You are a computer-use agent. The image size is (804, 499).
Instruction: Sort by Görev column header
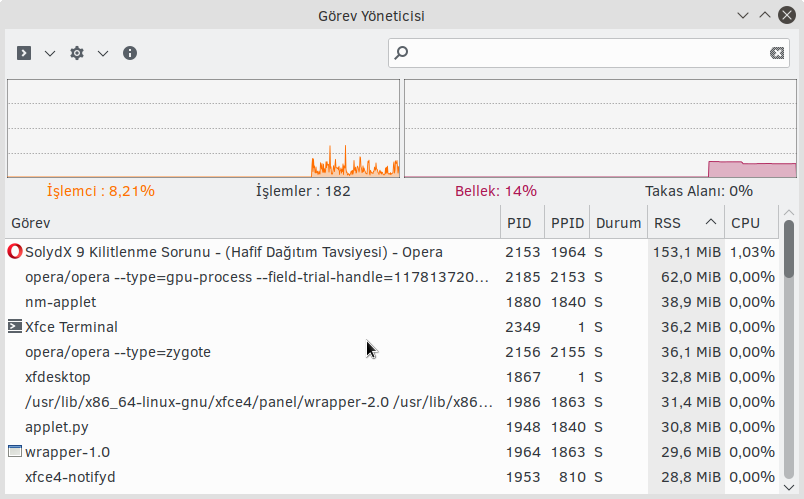click(x=253, y=223)
